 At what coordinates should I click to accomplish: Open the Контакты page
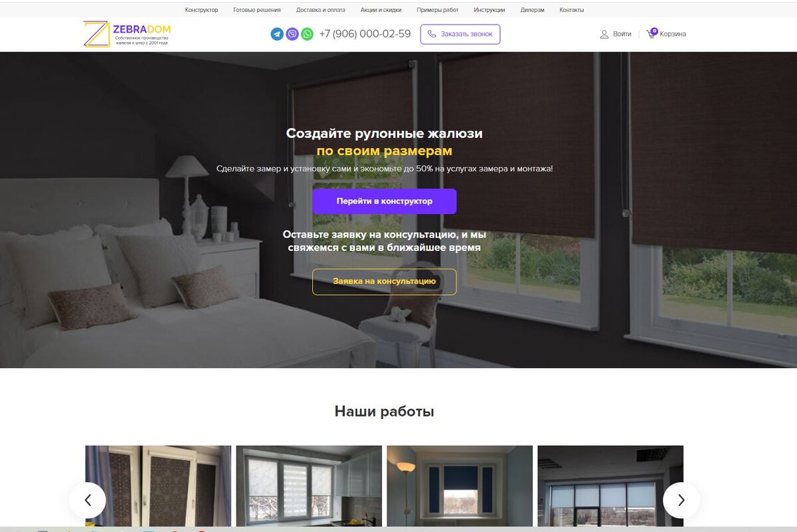572,10
